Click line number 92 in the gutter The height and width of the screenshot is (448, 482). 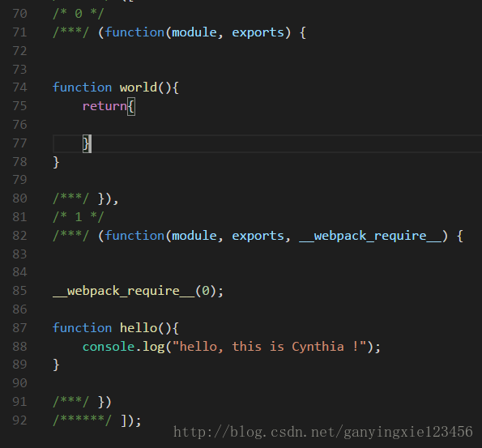pyautogui.click(x=19, y=420)
